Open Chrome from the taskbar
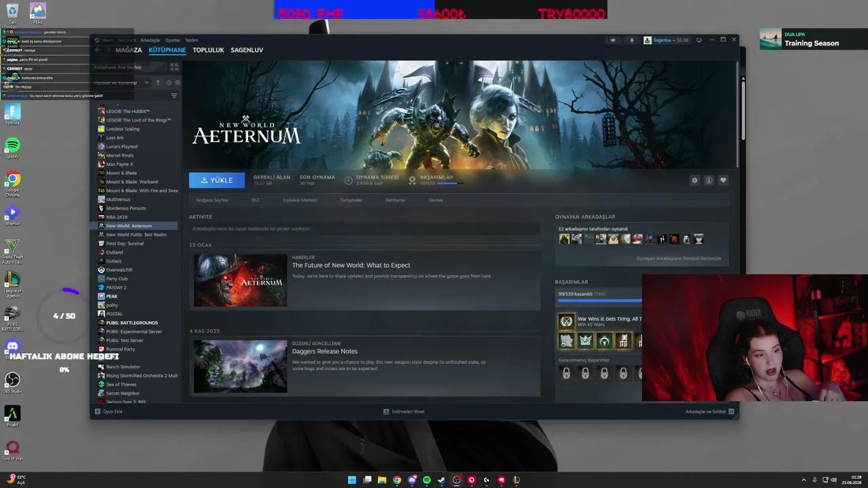 click(397, 480)
